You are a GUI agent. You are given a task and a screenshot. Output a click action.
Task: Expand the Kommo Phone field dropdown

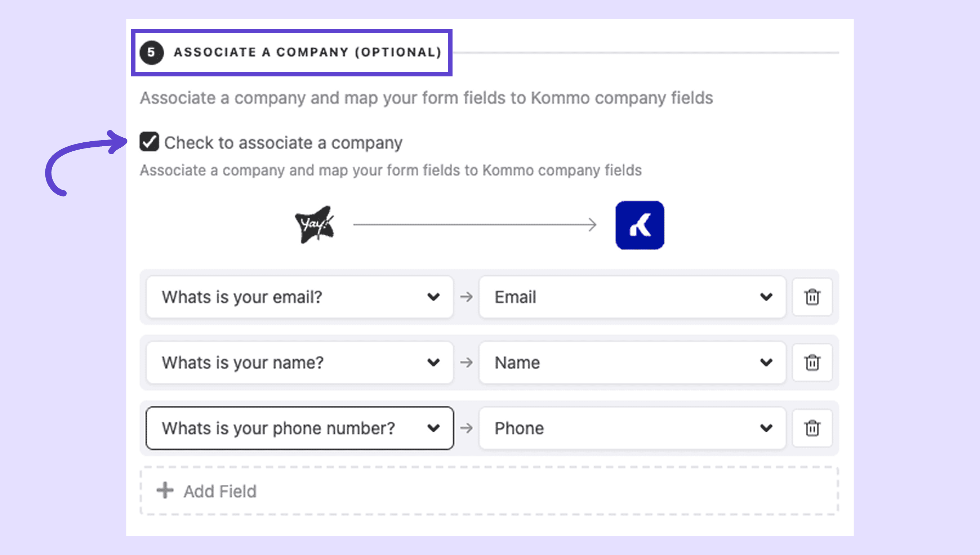[632, 428]
